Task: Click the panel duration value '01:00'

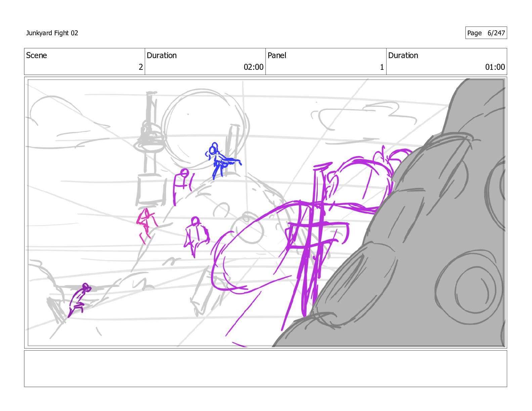Action: [x=495, y=67]
